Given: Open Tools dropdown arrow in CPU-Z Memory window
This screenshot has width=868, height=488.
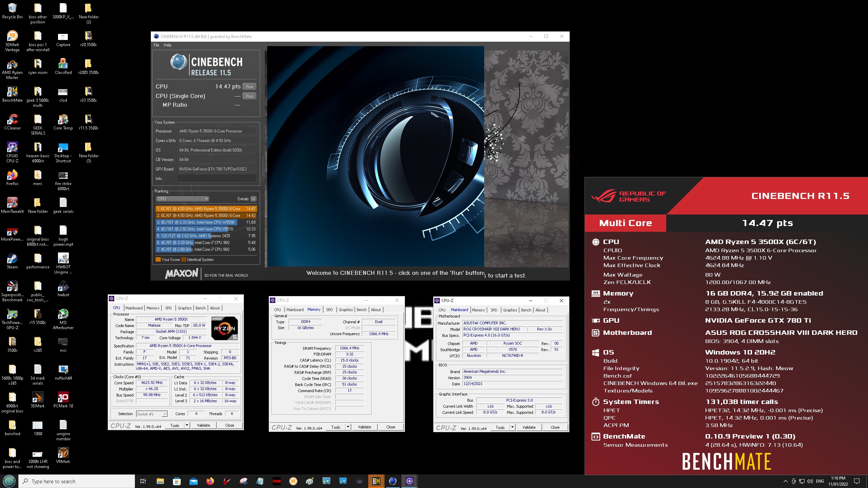Looking at the screenshot, I should pyautogui.click(x=348, y=427).
